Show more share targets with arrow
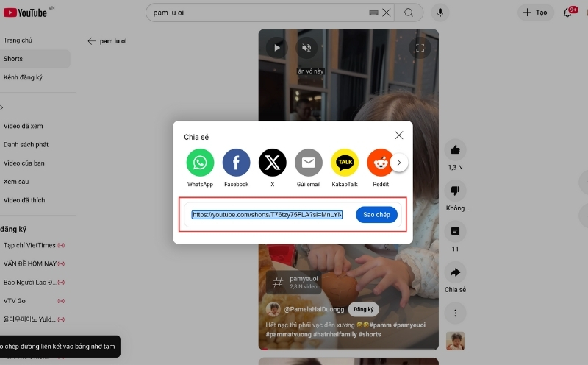This screenshot has height=365, width=588. pos(399,163)
